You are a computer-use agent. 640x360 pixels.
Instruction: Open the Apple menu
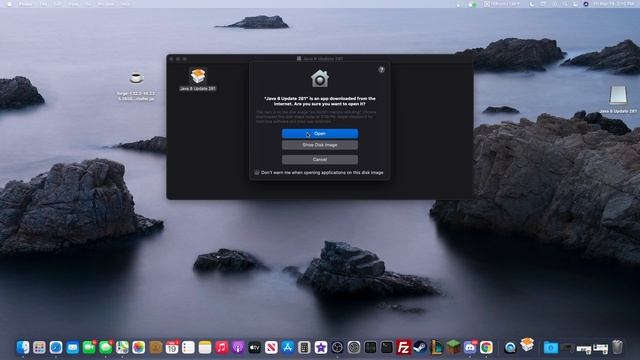tap(9, 4)
